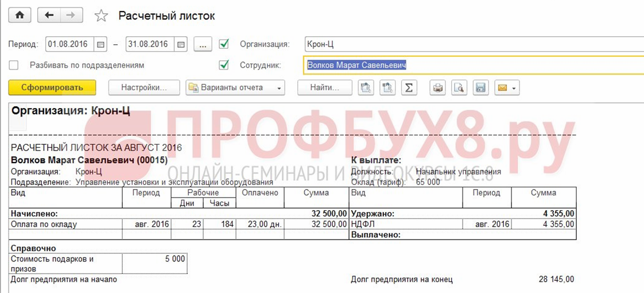Select the 23,00 дн. paid cell
The height and width of the screenshot is (293, 644).
coord(260,224)
